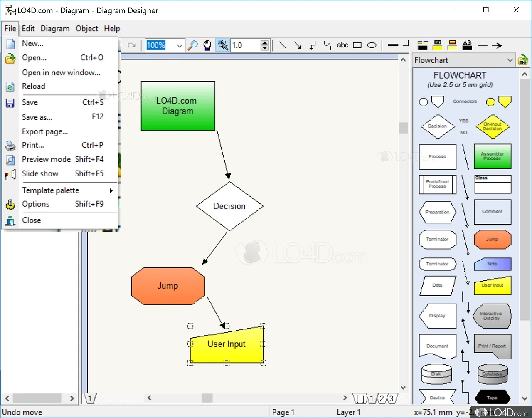Click Export page in the File menu

(45, 131)
